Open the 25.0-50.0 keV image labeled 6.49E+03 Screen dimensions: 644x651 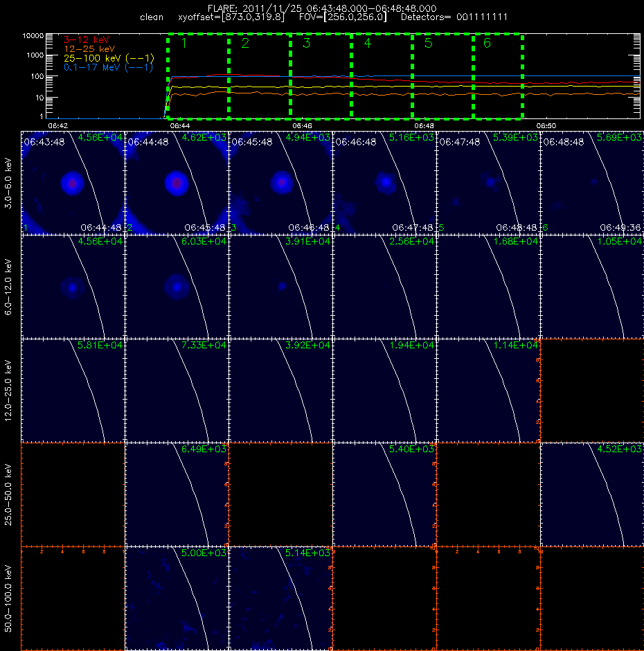point(177,494)
